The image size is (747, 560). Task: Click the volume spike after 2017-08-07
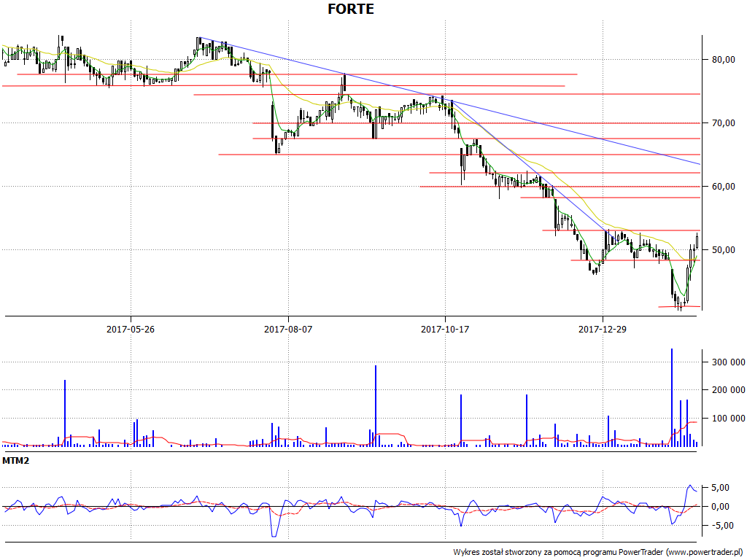tap(376, 405)
